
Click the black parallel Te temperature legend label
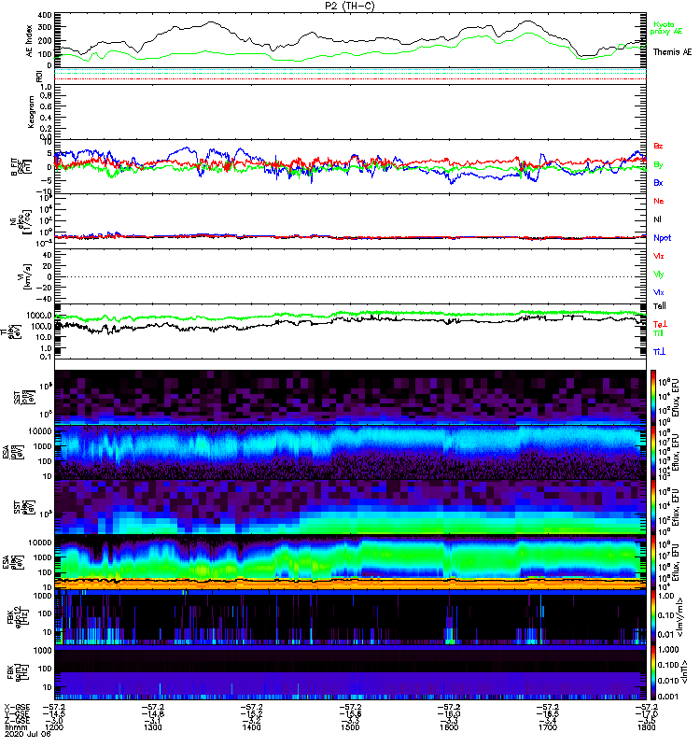click(660, 306)
